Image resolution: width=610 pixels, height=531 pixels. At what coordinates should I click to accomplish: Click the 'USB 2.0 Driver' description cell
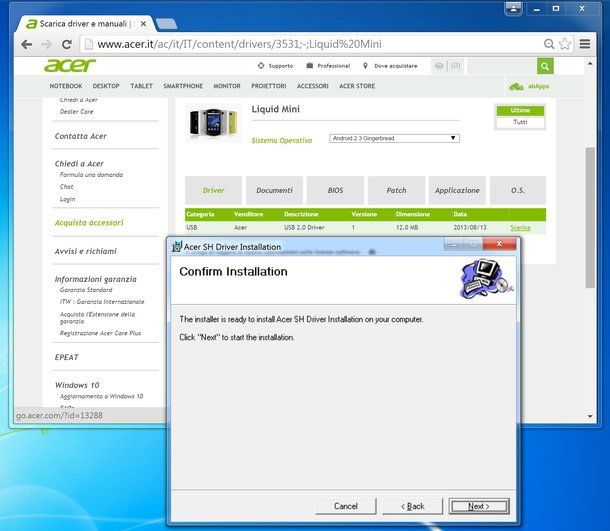tap(304, 228)
